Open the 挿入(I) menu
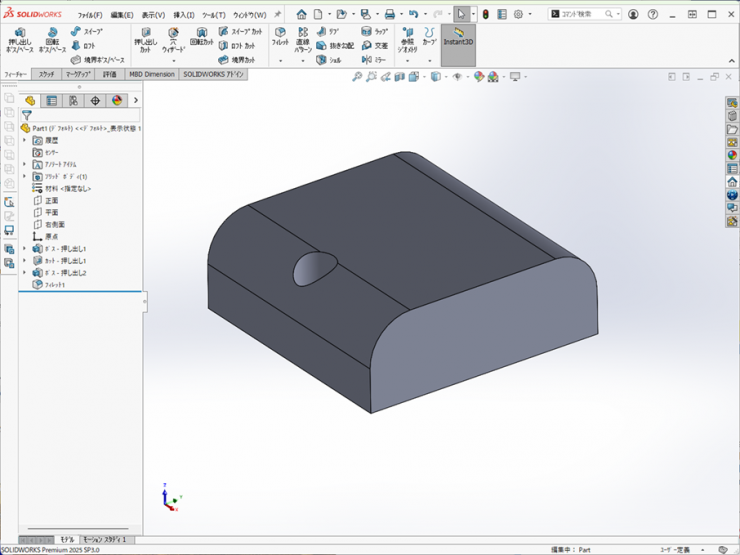 click(184, 15)
